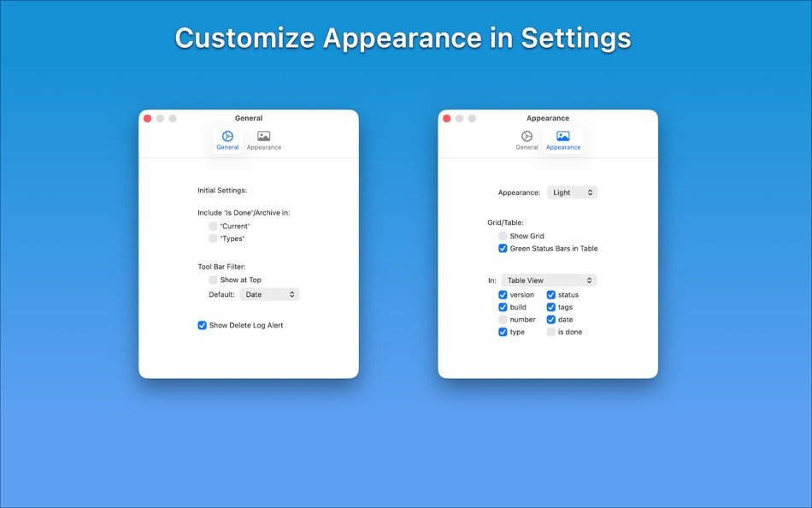Disable the 'status' column checkbox

click(551, 294)
